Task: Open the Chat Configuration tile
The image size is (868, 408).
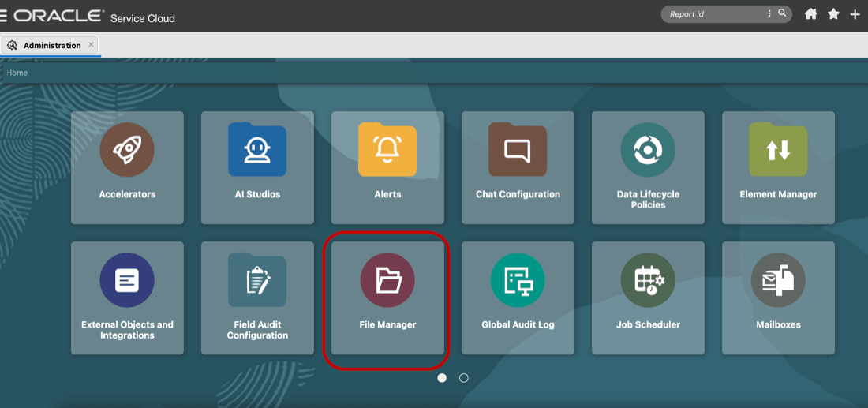Action: tap(518, 168)
